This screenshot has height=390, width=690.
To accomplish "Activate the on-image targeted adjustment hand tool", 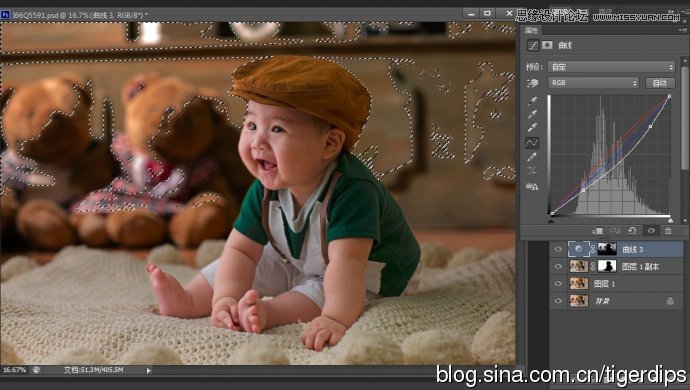I will click(532, 83).
